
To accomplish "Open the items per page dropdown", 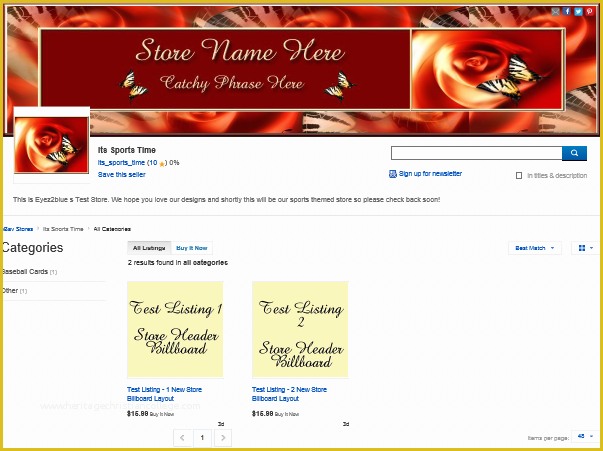I will [585, 436].
